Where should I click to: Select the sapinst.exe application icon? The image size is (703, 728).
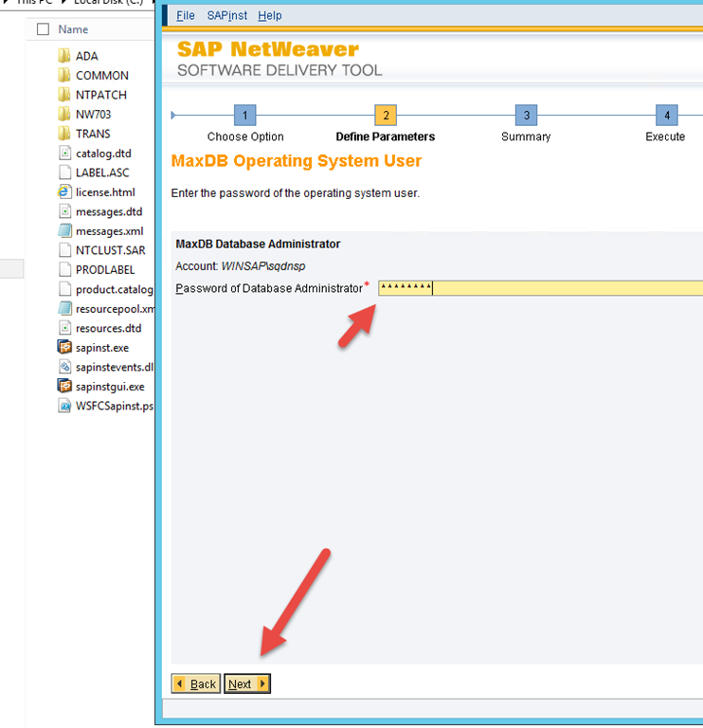(64, 347)
